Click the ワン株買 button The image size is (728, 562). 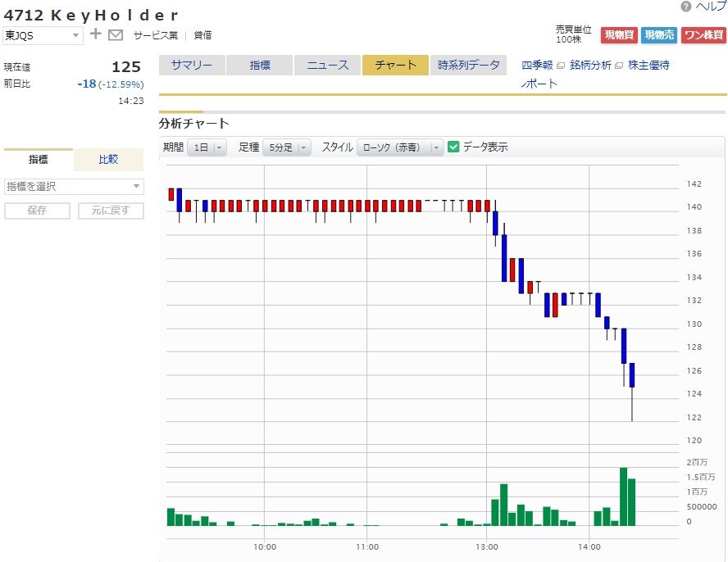(703, 35)
